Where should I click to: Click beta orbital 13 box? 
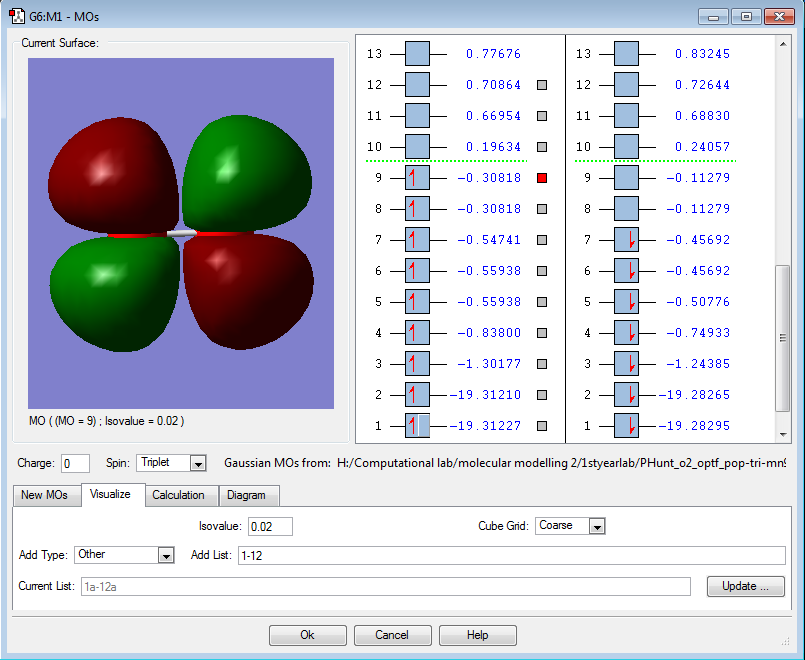[626, 54]
